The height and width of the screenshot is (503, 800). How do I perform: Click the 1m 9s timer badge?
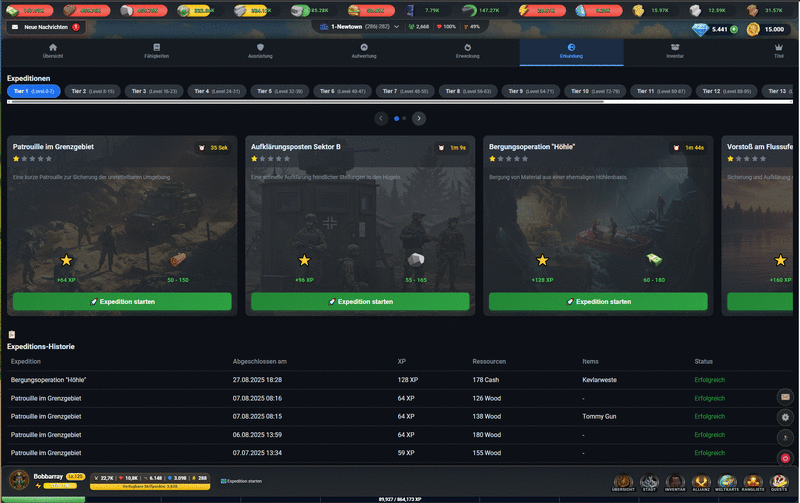click(x=453, y=148)
